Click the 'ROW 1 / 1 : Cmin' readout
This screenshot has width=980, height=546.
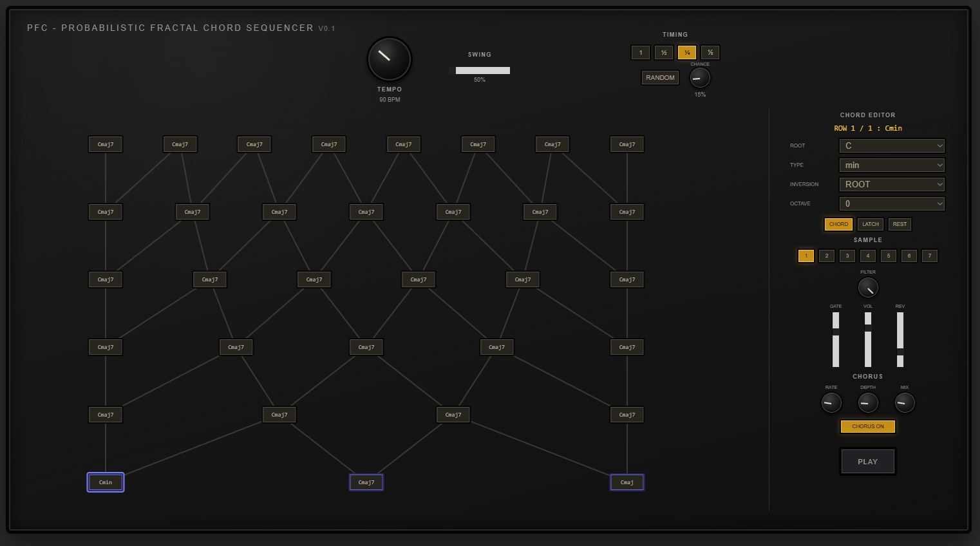tap(868, 128)
